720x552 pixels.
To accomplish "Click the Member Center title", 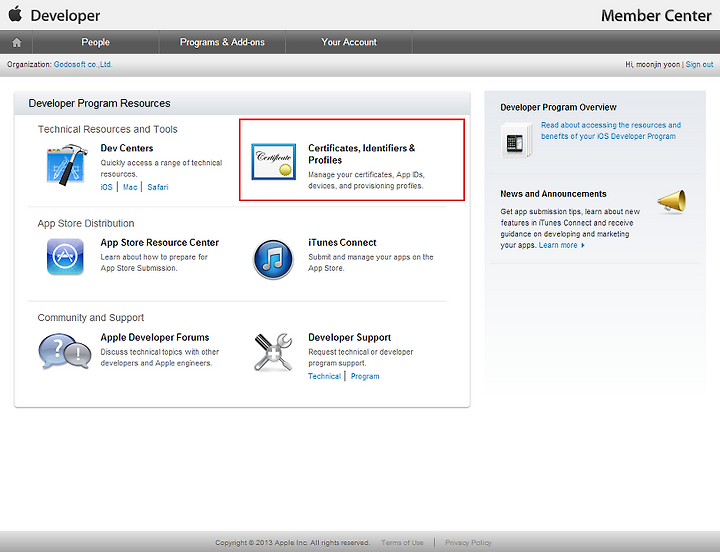I will point(656,16).
